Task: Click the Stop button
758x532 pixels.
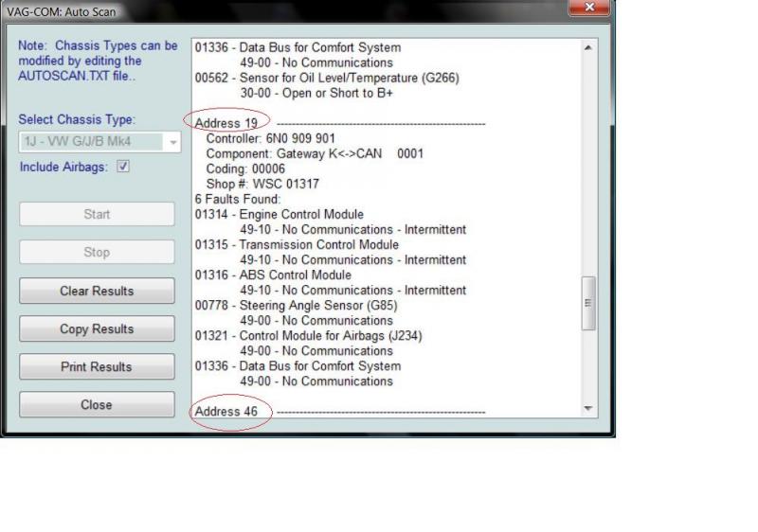Action: pyautogui.click(x=97, y=252)
